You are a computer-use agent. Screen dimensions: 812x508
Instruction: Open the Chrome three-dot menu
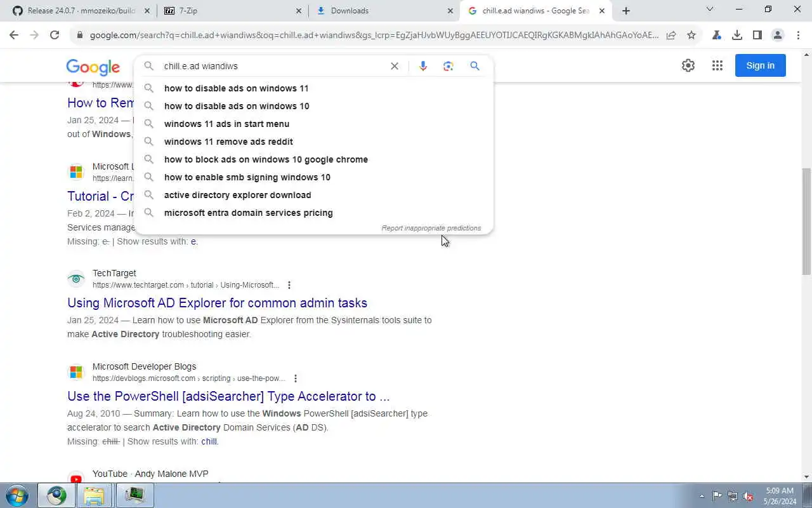coord(798,35)
